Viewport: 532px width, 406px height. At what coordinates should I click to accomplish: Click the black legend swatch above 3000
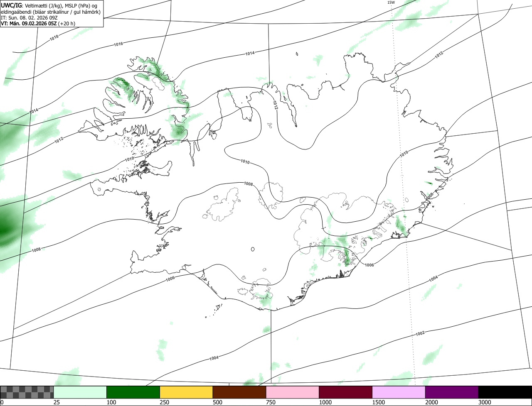pyautogui.click(x=505, y=392)
